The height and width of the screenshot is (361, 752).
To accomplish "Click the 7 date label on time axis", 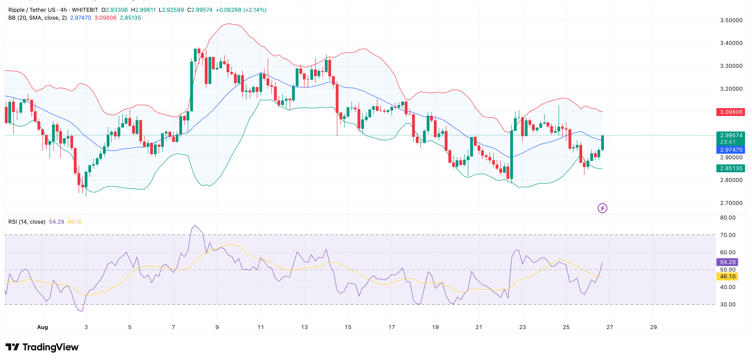I will [173, 327].
